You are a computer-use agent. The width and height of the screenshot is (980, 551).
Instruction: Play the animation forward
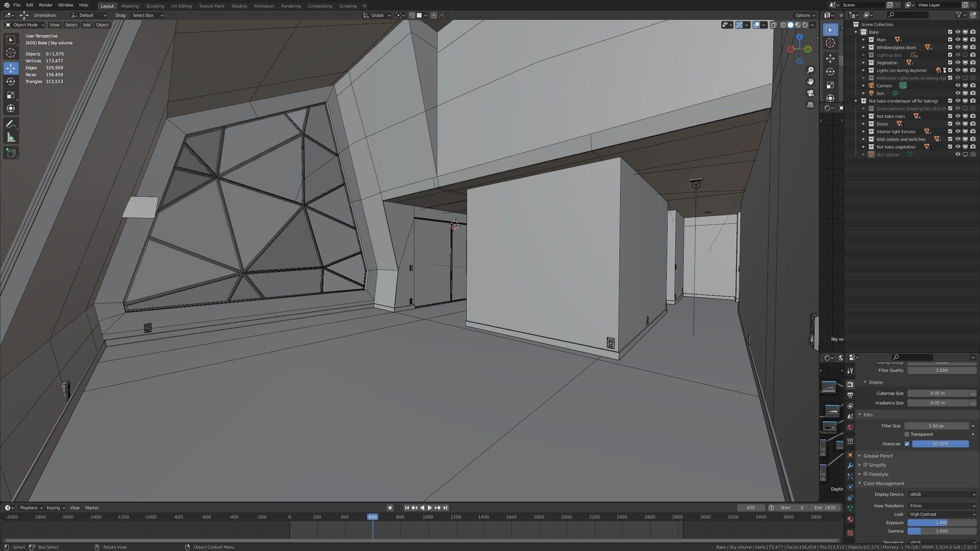point(430,508)
